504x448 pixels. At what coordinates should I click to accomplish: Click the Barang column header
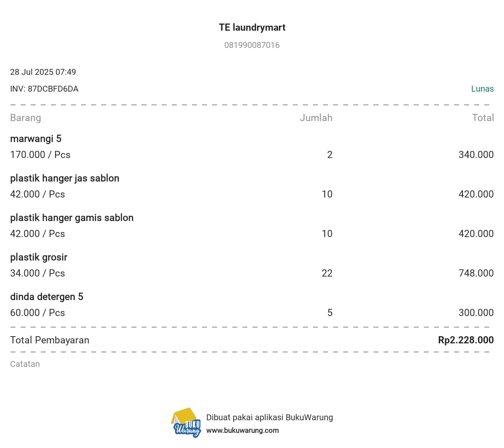coord(26,118)
